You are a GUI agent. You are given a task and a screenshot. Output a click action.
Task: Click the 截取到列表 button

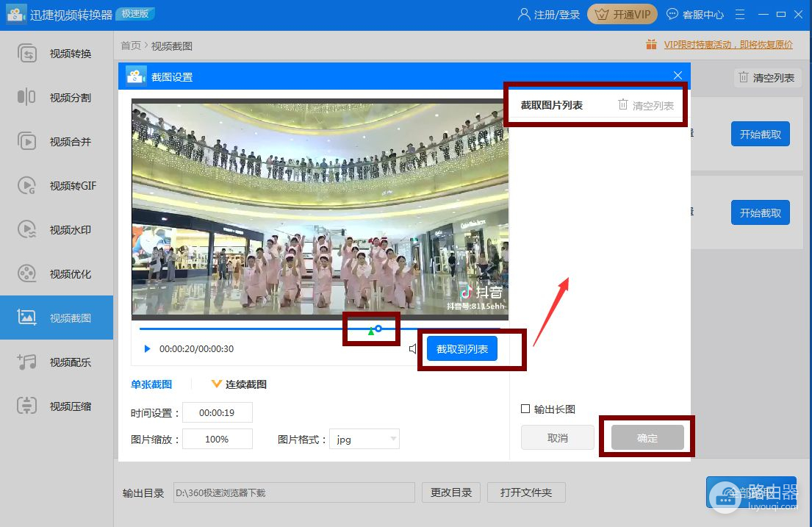(x=462, y=349)
